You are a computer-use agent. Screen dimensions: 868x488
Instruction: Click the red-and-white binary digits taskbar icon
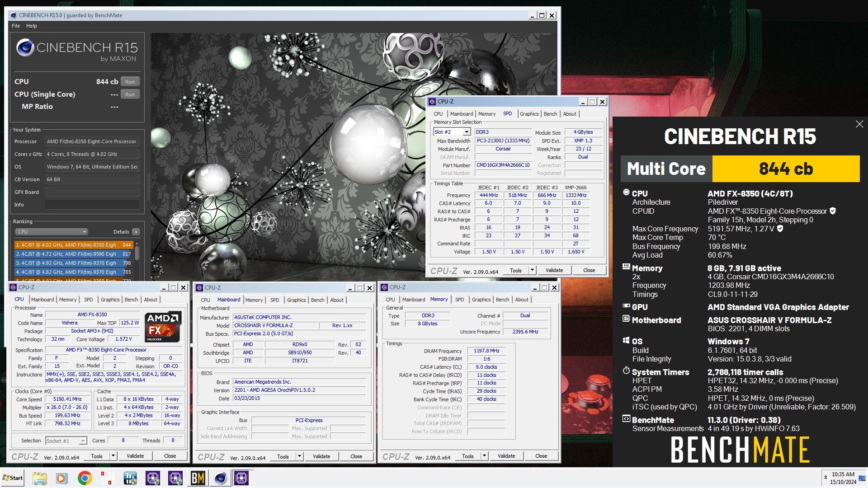107,478
